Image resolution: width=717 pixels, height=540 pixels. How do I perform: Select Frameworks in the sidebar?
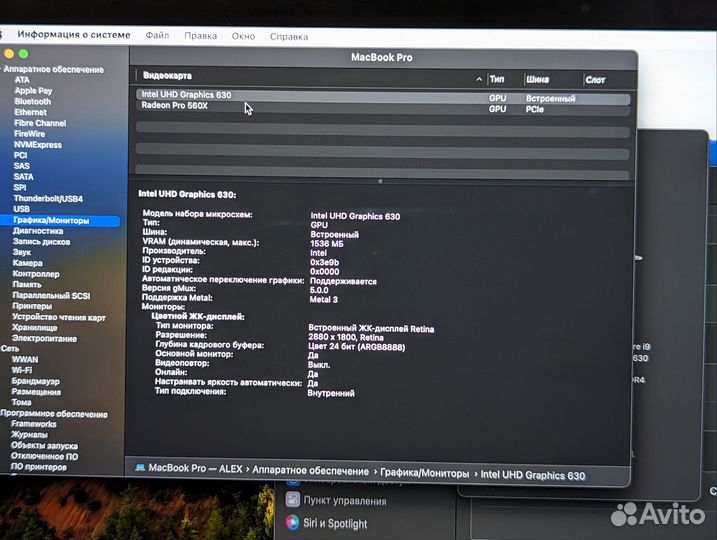click(x=34, y=424)
